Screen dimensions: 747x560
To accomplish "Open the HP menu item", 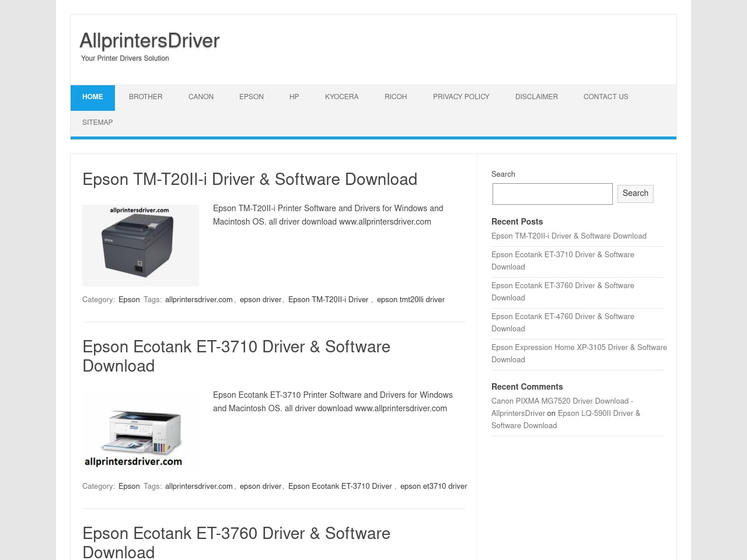I will click(294, 97).
